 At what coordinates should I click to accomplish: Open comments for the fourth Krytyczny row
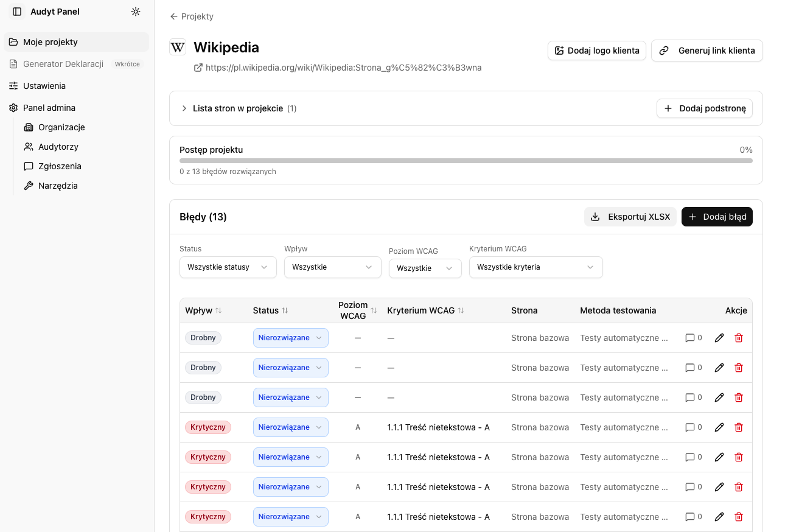pyautogui.click(x=694, y=517)
